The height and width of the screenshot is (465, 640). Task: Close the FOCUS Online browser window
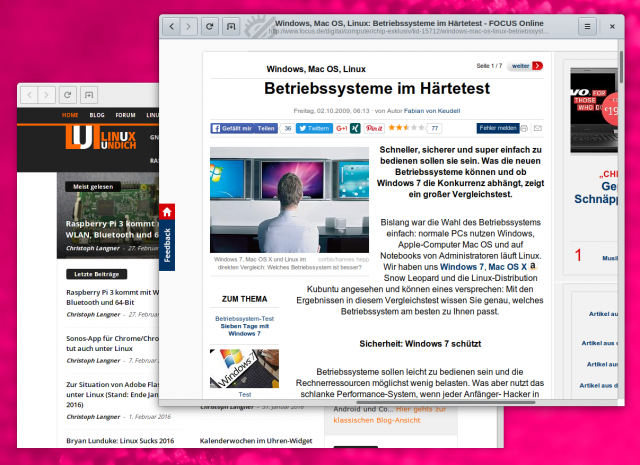pyautogui.click(x=612, y=27)
